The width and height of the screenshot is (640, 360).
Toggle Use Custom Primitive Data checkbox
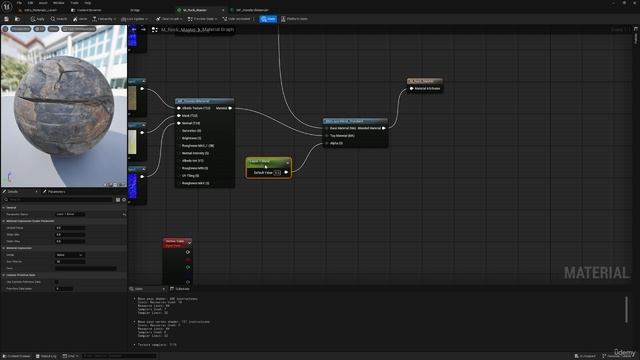[57, 282]
